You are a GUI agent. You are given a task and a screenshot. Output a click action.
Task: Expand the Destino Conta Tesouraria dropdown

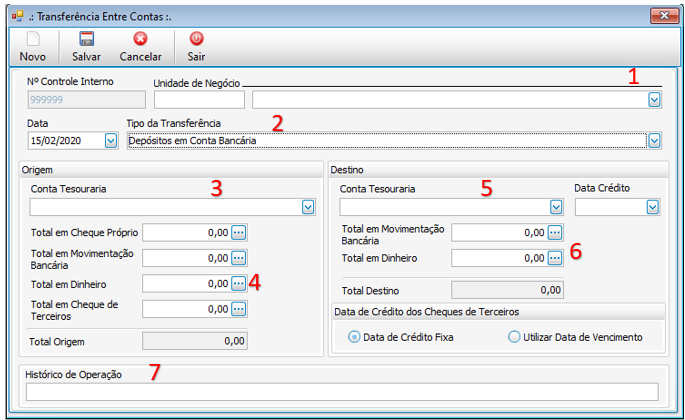pyautogui.click(x=556, y=207)
